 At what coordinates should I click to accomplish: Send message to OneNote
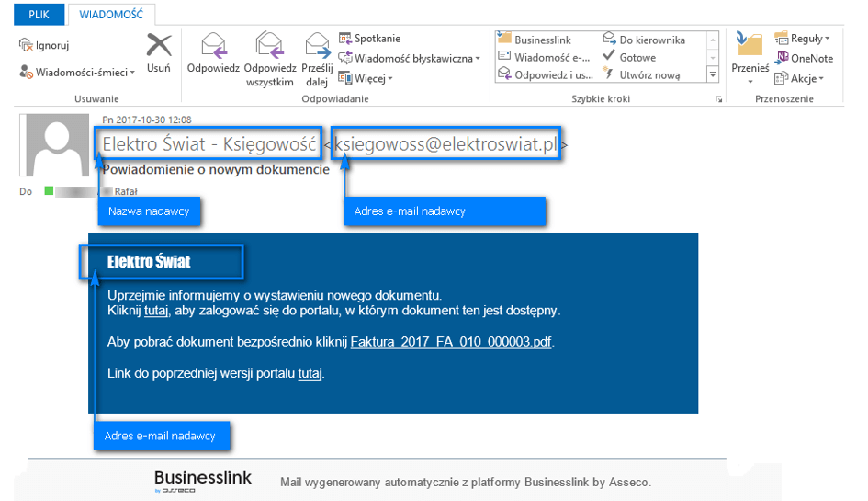(804, 58)
